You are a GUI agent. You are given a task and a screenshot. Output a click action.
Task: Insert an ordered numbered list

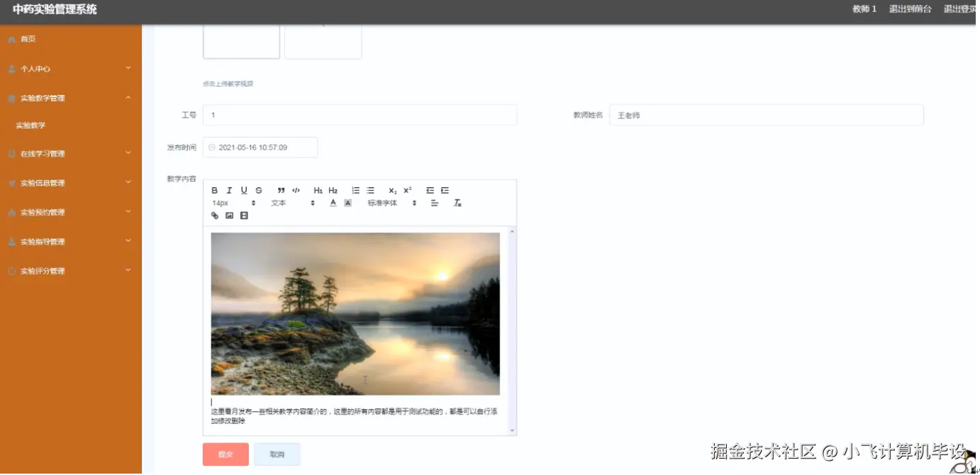coord(356,191)
